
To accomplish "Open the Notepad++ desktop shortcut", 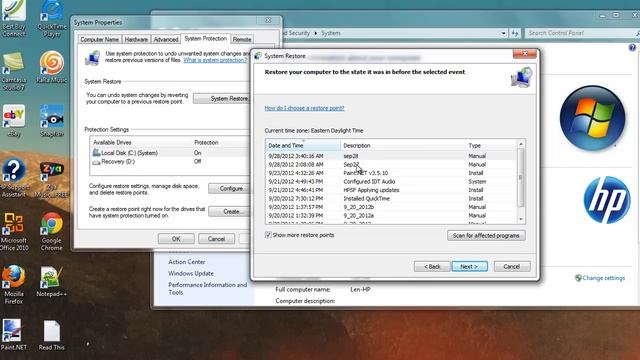I will (51, 281).
